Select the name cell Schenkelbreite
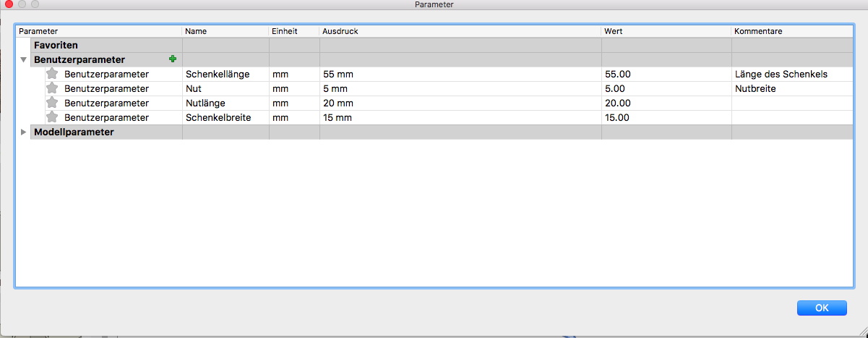The image size is (868, 338). click(225, 117)
